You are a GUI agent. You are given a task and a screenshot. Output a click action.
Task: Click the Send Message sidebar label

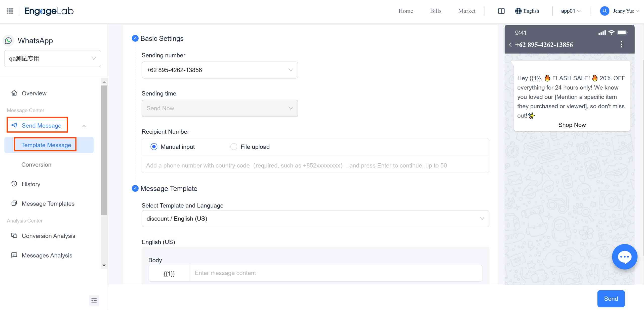[x=42, y=125]
